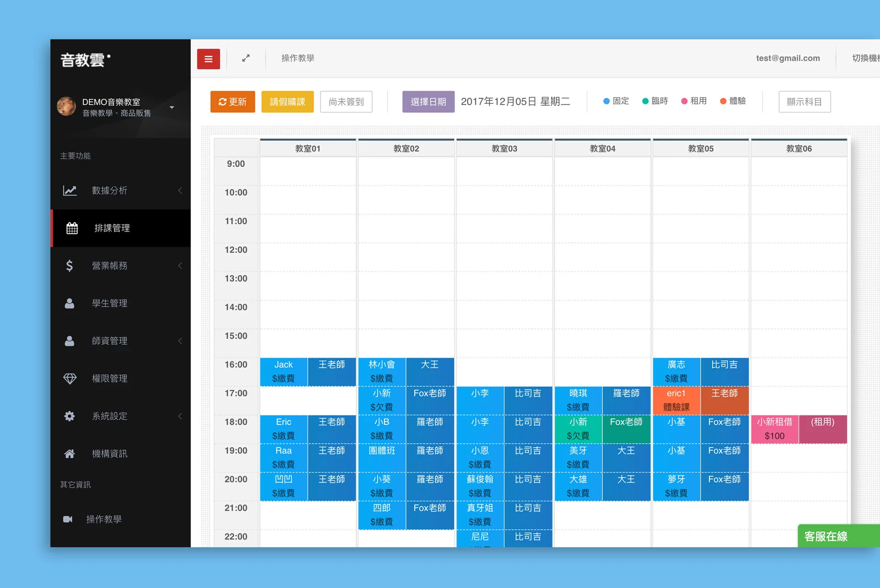Toggle the 尚未簽到 filter button
Viewport: 880px width, 588px height.
pyautogui.click(x=346, y=102)
